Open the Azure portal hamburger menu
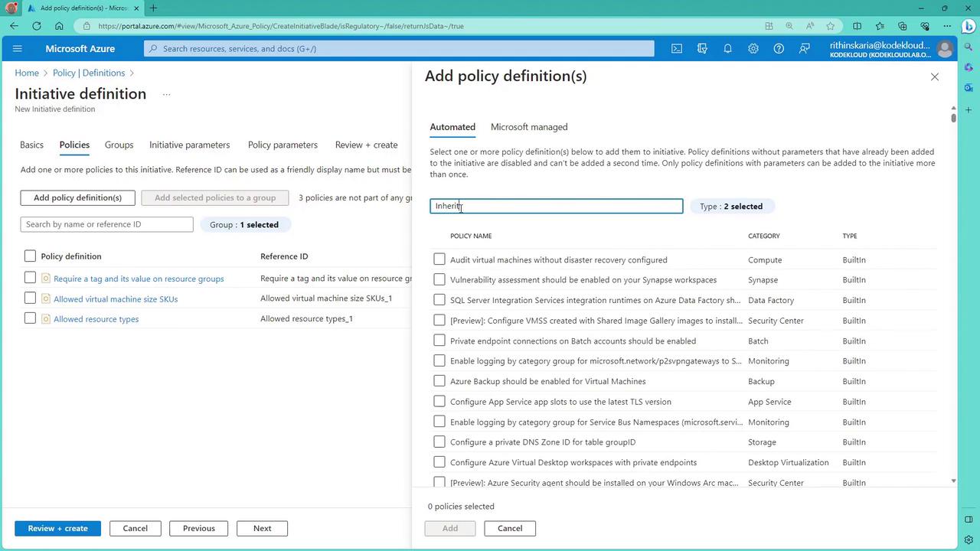 tap(18, 48)
